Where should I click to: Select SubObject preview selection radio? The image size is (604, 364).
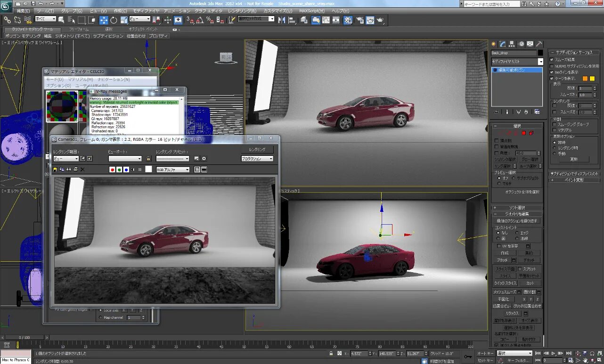514,178
